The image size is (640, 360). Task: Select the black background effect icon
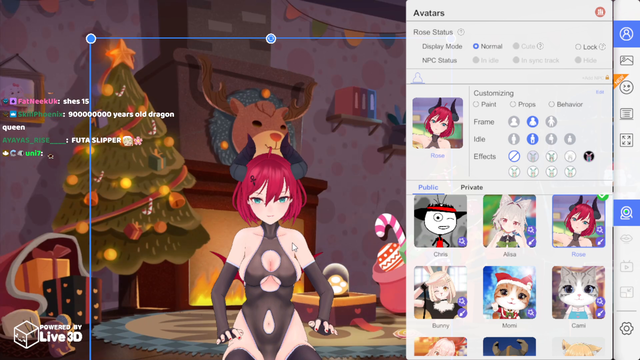click(589, 156)
